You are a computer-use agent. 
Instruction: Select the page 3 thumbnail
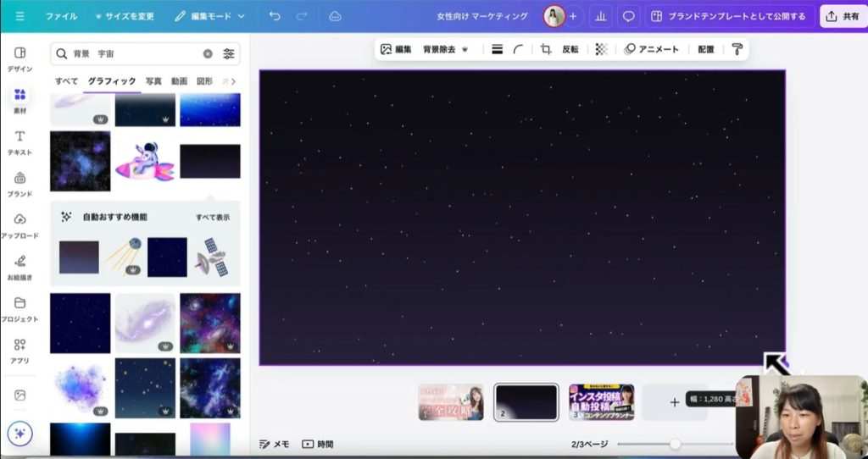pyautogui.click(x=601, y=402)
